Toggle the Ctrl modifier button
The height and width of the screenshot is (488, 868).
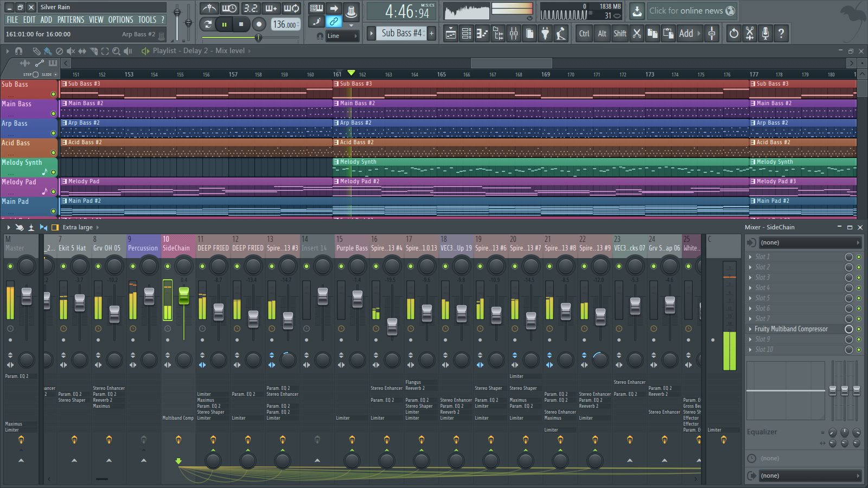[584, 34]
